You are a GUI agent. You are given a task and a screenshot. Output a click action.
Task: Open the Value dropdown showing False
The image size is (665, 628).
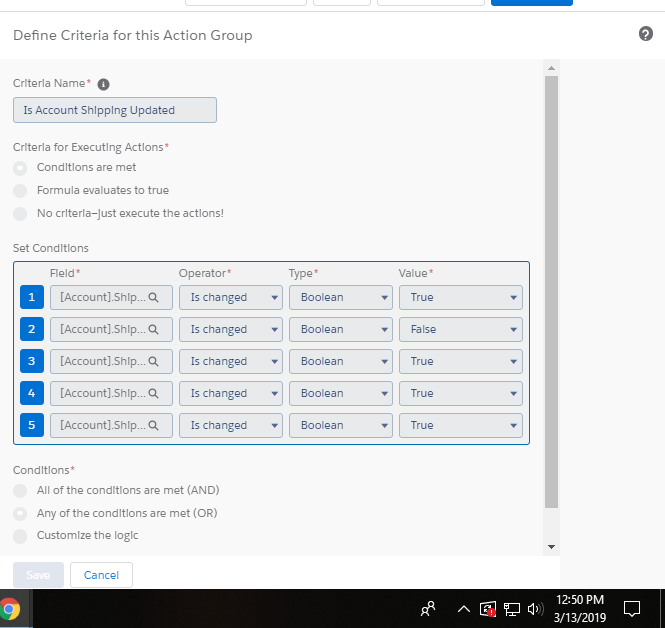pos(460,329)
